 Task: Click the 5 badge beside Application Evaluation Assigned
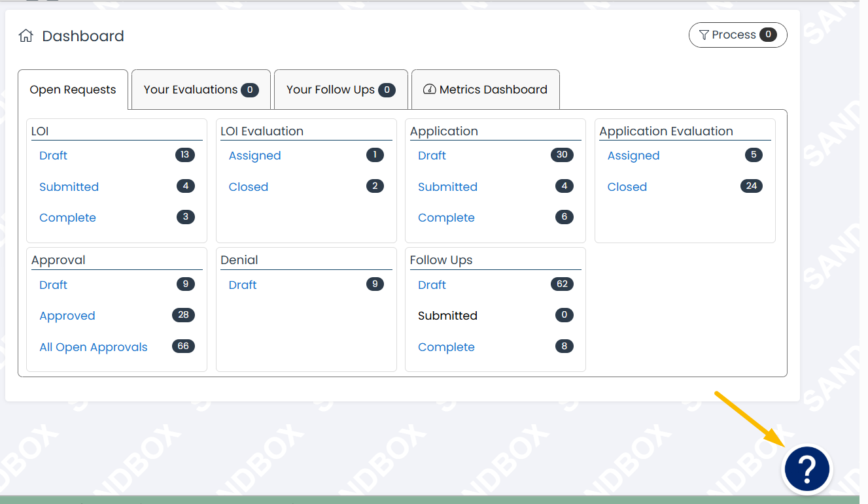754,155
